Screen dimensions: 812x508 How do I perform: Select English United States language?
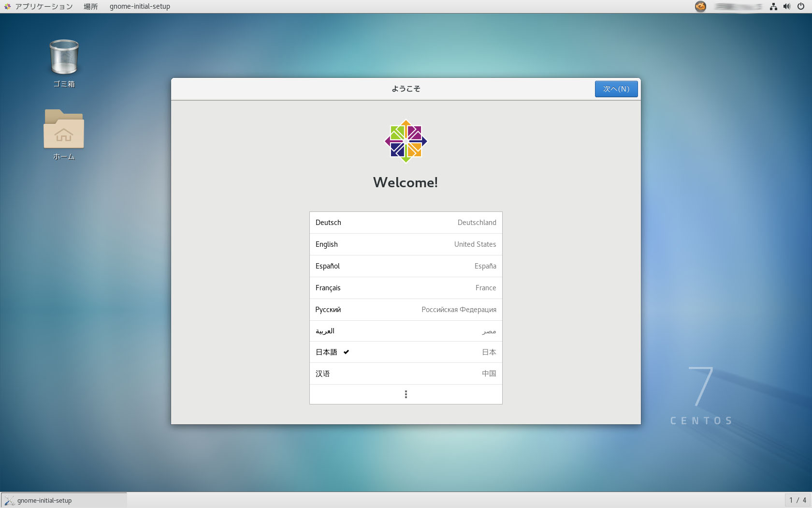coord(406,244)
